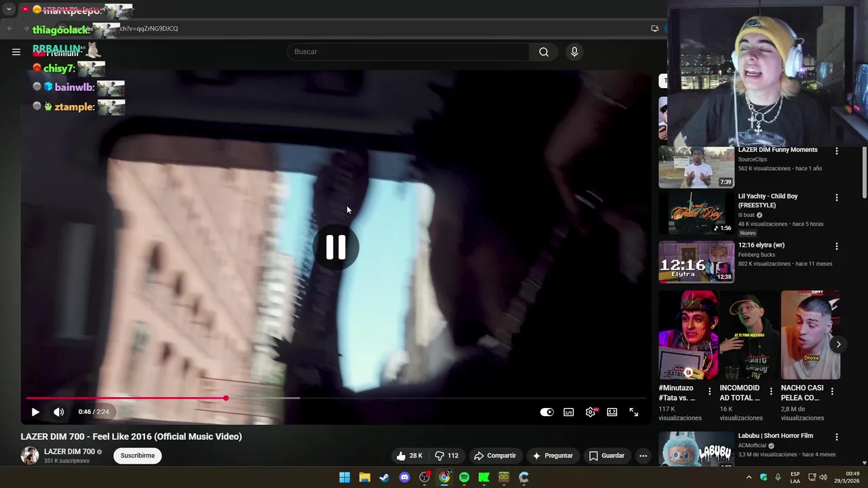The width and height of the screenshot is (868, 488).
Task: Open the Labubu Short Horror Film thumbnail
Action: 696,449
